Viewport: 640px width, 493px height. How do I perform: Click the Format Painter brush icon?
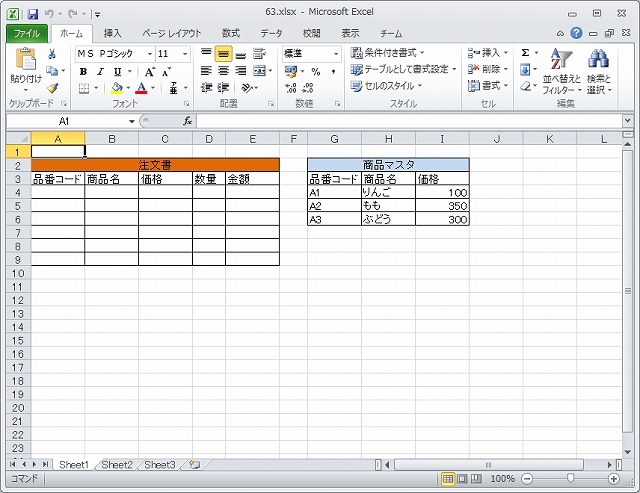click(50, 87)
